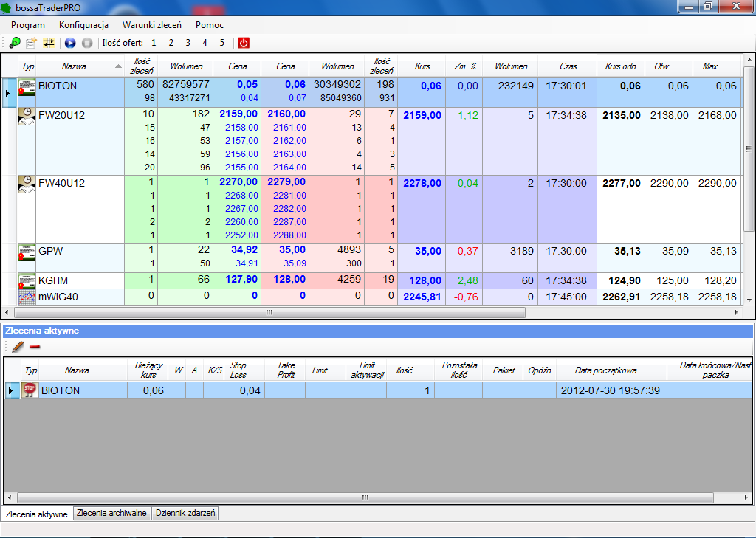Select the BIOTON row name in quotes
This screenshot has height=538, width=756.
[58, 86]
